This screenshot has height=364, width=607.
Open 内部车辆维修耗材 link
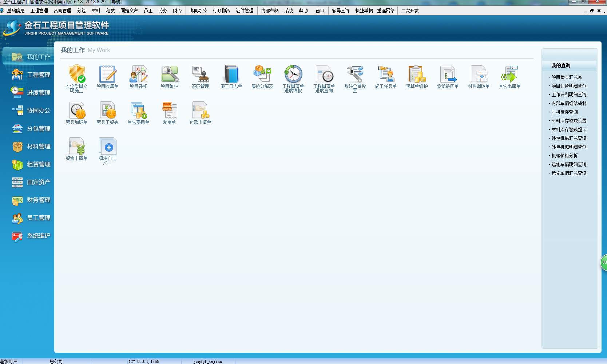(x=569, y=103)
